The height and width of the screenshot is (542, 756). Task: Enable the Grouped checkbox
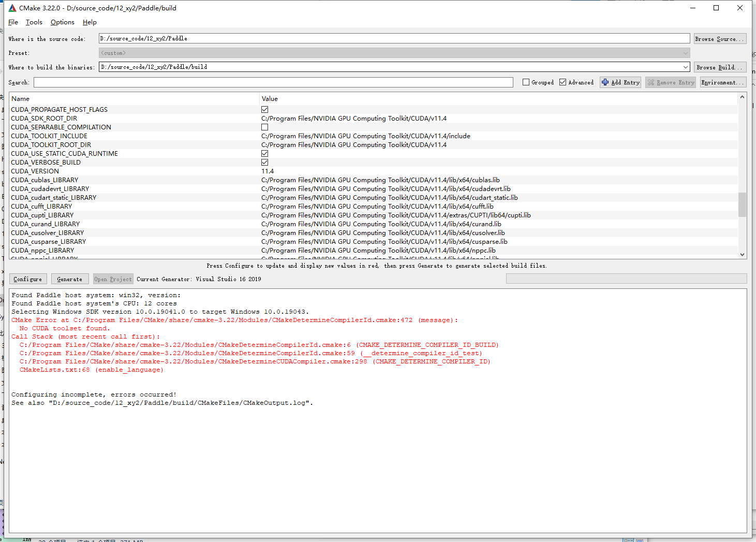526,82
